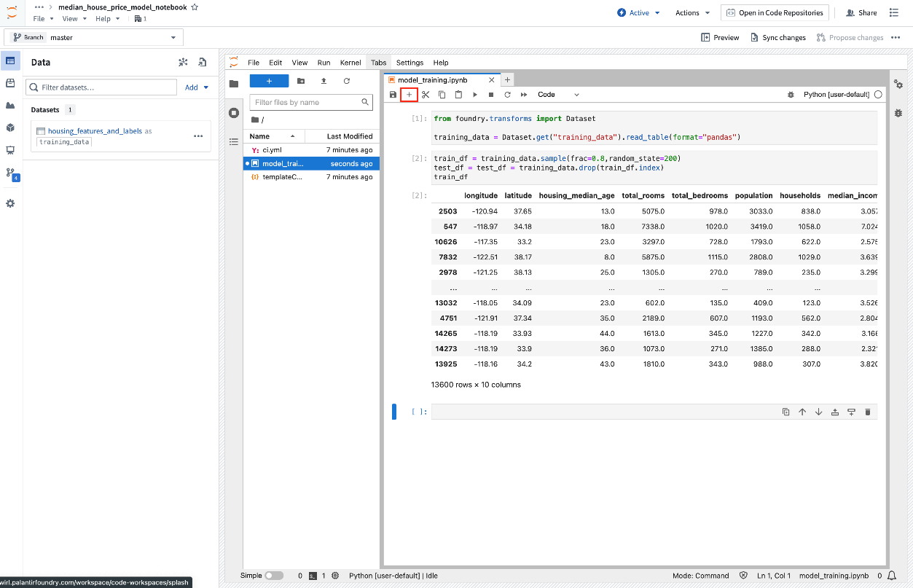Screen dimensions: 913x588
Task: Open running terminals and kernels panel
Action: pos(234,112)
